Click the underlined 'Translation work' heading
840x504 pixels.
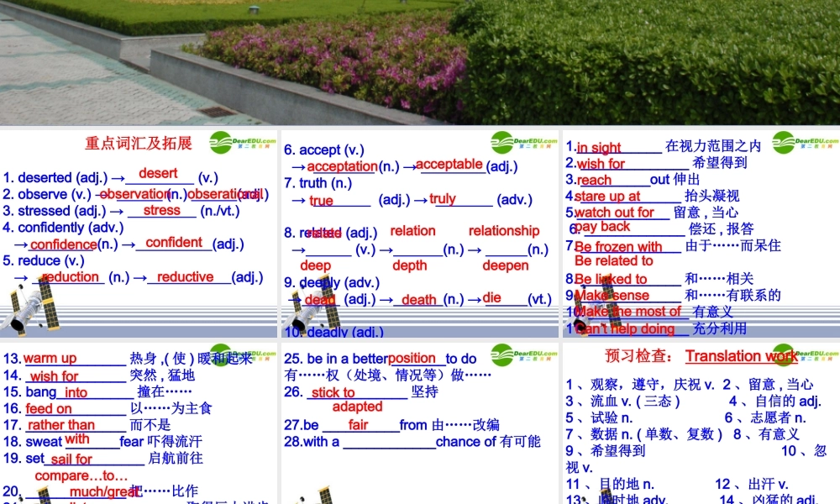(741, 355)
